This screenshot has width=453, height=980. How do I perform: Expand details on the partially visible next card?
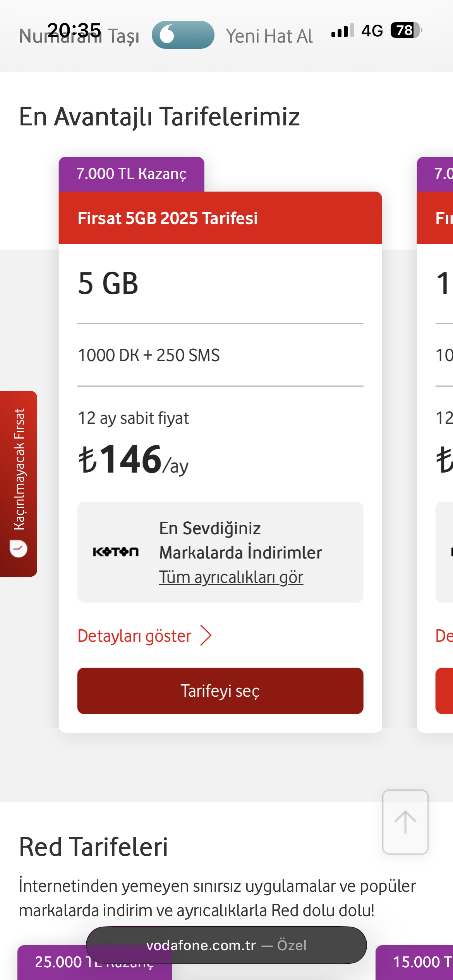coord(444,636)
